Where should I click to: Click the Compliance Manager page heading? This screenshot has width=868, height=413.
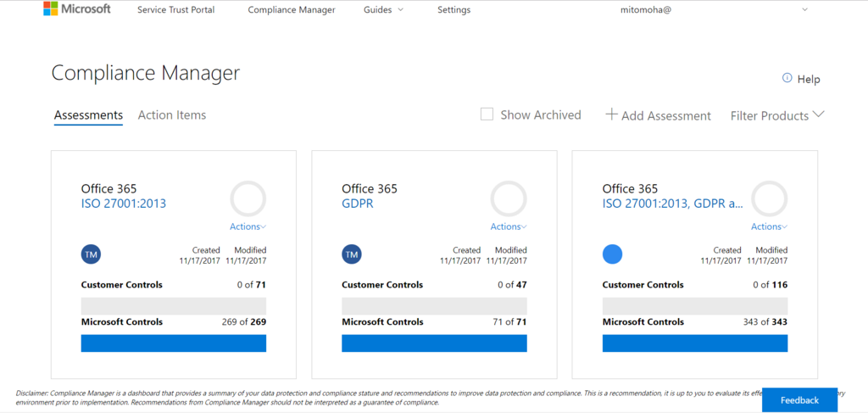coord(146,74)
